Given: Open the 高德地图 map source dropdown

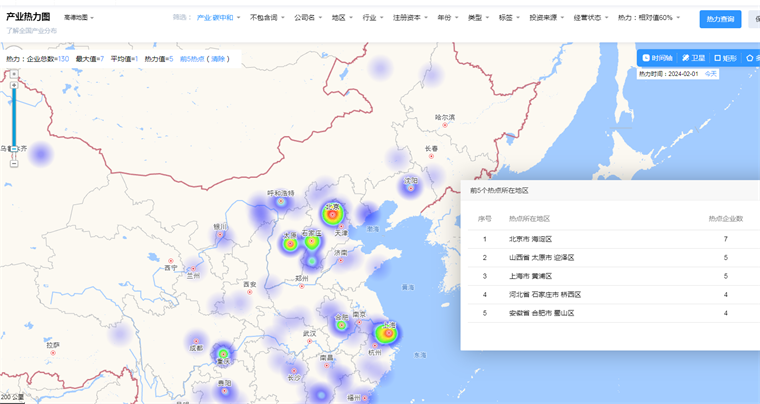Looking at the screenshot, I should point(79,17).
